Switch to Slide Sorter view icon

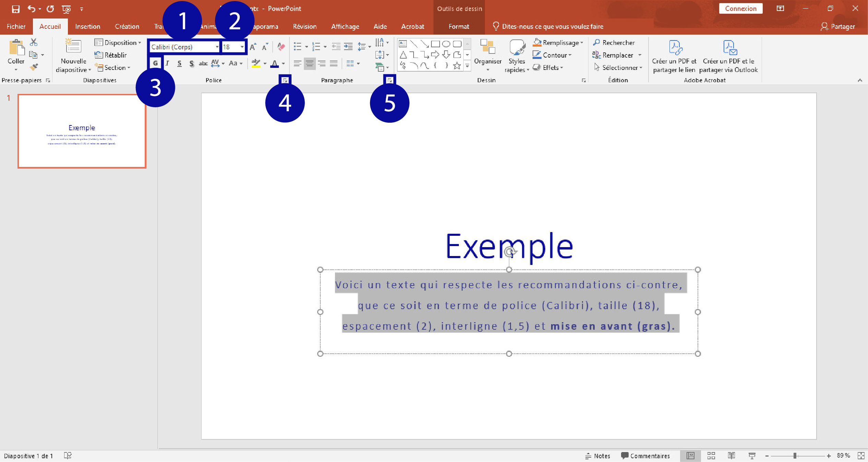[x=711, y=455]
